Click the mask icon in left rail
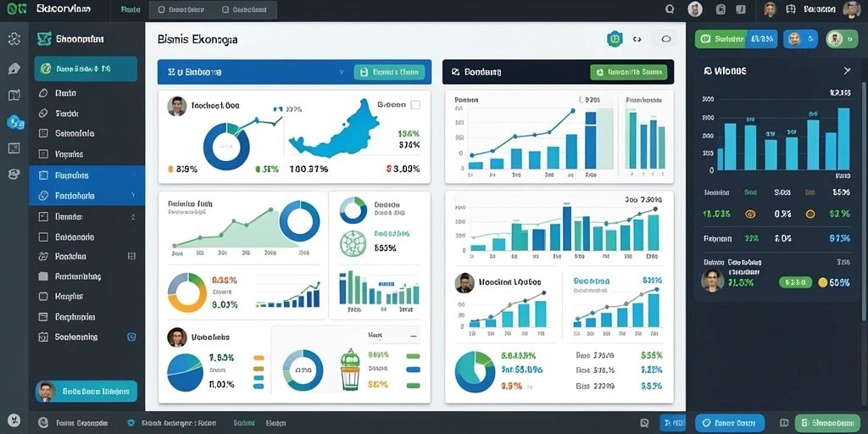 (x=14, y=175)
